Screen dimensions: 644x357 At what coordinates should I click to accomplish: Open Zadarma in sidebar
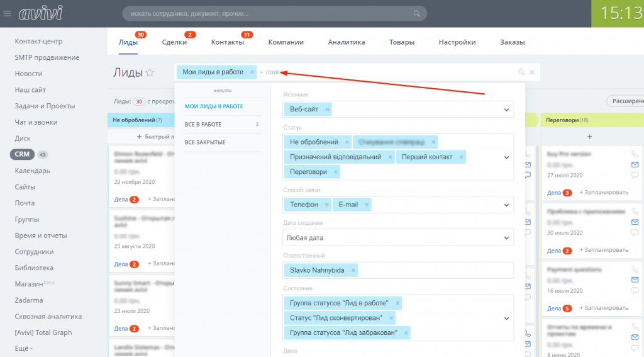coord(29,300)
